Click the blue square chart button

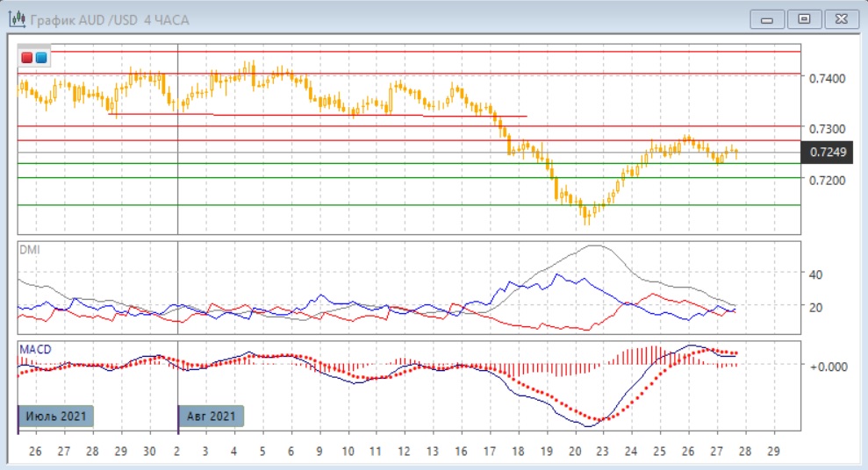tap(41, 58)
